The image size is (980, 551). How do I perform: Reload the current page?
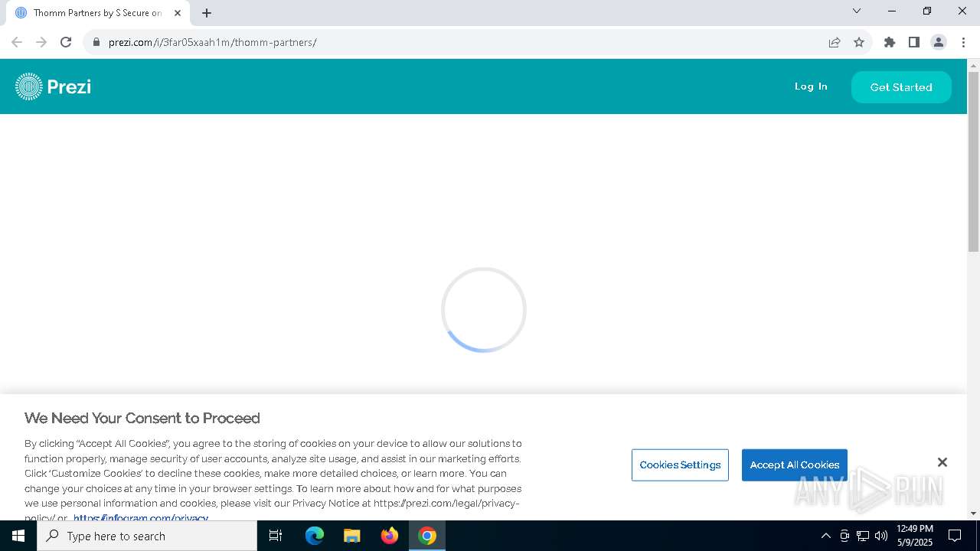pyautogui.click(x=66, y=42)
